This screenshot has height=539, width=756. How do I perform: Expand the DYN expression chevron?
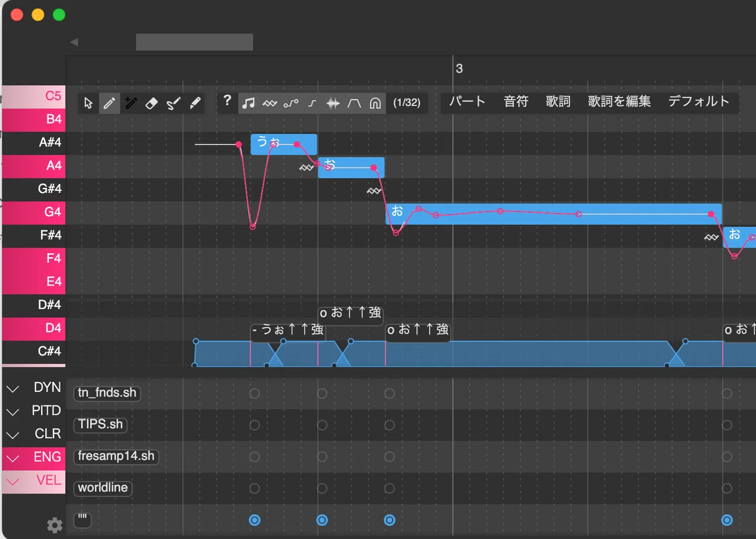pos(13,388)
